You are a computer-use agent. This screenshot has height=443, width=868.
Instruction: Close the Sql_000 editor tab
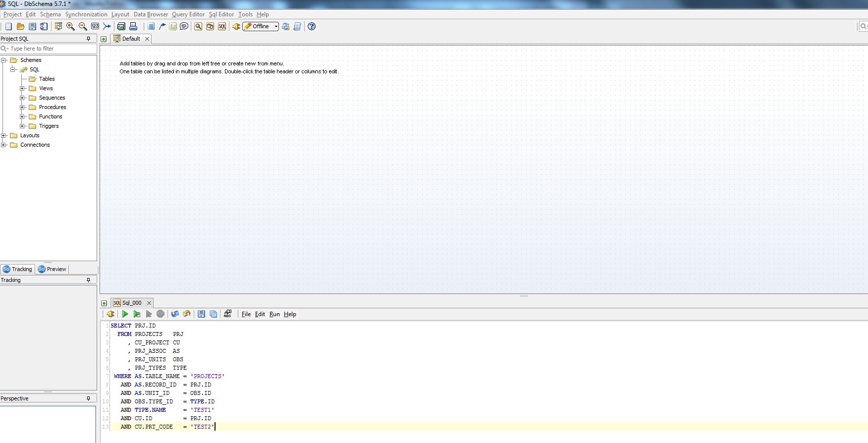point(149,303)
